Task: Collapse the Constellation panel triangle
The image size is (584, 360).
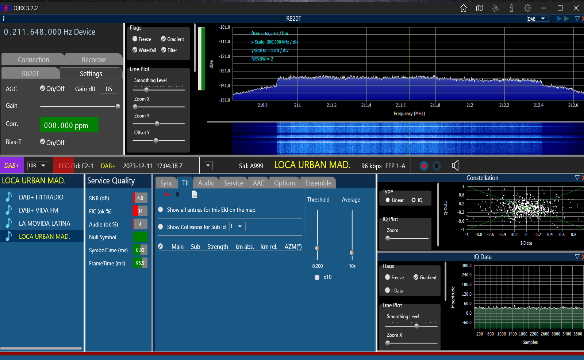Action: click(x=577, y=178)
